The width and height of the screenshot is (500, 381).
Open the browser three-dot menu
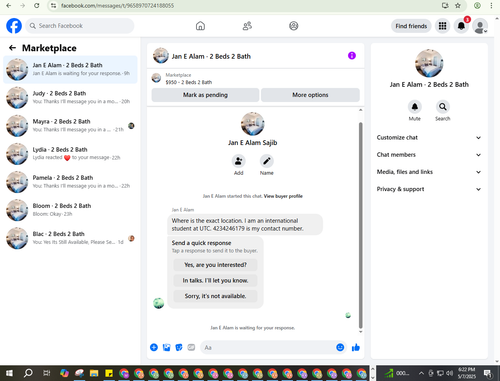point(491,5)
